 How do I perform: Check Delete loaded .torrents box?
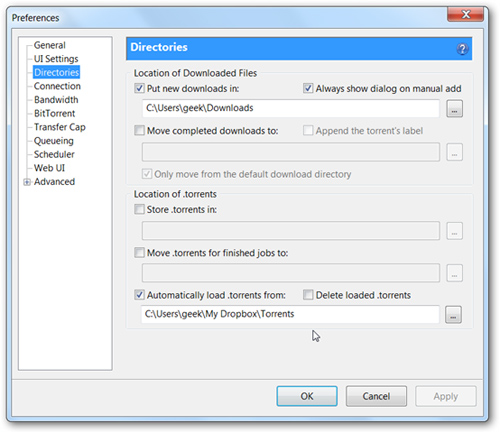tap(308, 295)
